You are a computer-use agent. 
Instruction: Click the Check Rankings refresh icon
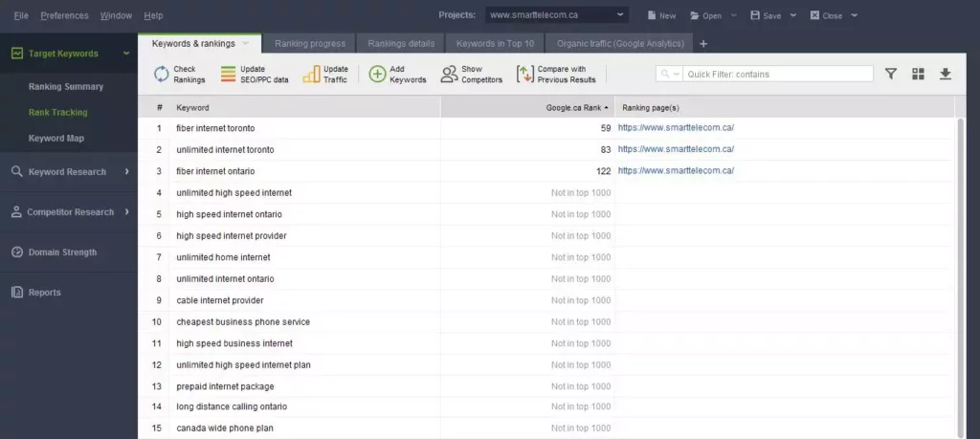click(x=161, y=75)
